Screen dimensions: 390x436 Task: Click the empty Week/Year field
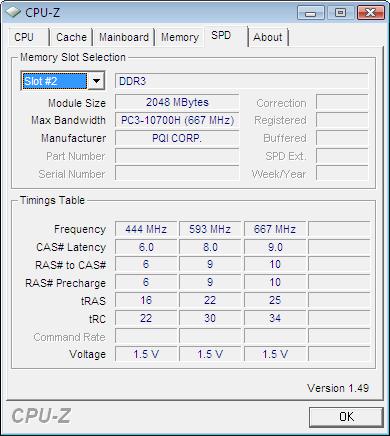[x=342, y=174]
